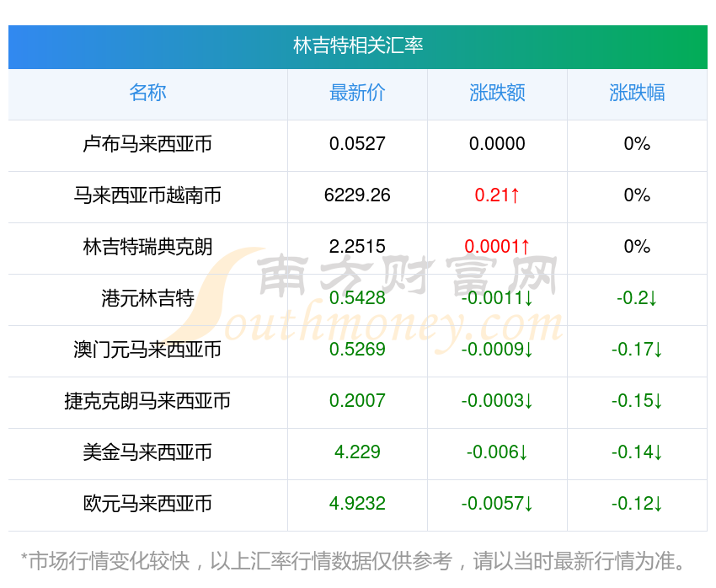Click 0% in the 卢布马来西亚币 row
The image size is (716, 588).
637,144
